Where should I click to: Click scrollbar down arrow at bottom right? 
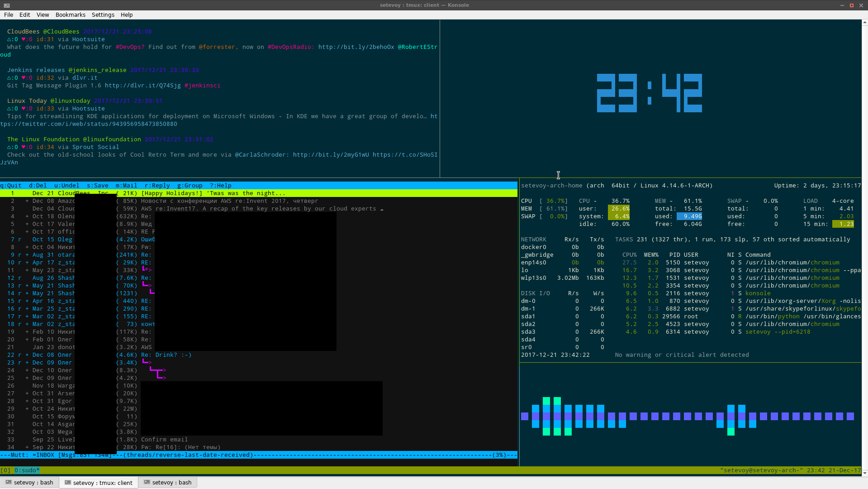pos(865,473)
